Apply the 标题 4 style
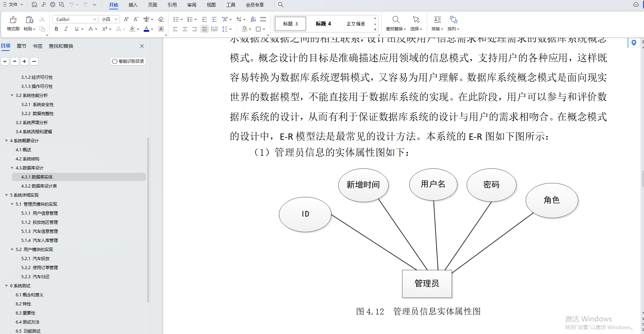 (x=323, y=24)
